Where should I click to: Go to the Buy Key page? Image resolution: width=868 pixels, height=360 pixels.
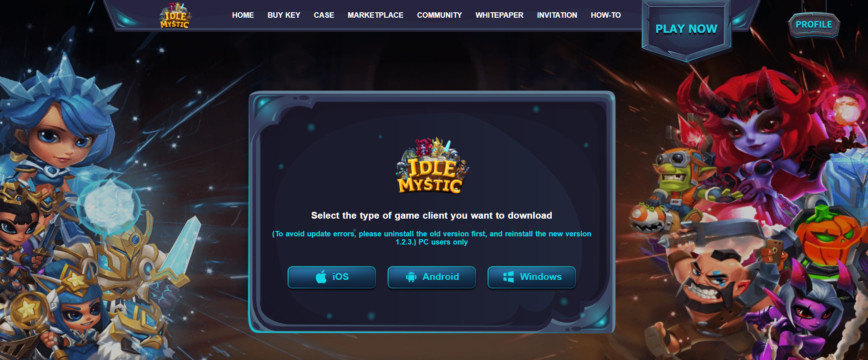[x=284, y=15]
